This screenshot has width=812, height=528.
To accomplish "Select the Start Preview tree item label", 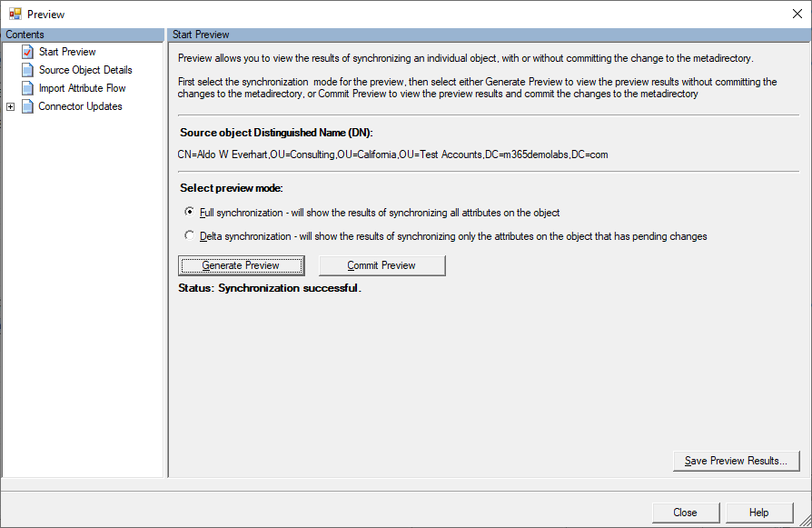I will 67,52.
